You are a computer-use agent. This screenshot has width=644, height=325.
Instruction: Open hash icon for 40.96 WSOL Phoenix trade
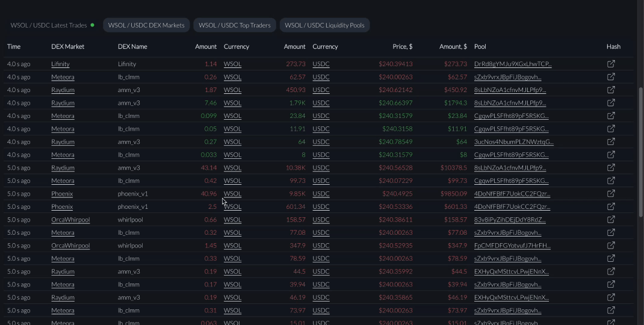(x=611, y=194)
